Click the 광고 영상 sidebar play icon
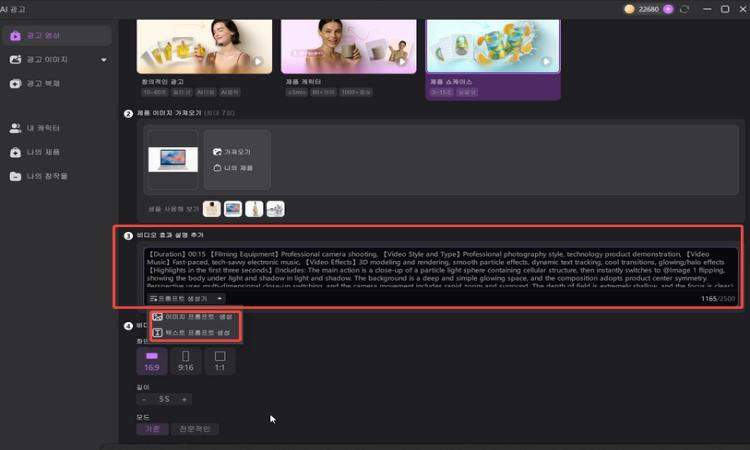The height and width of the screenshot is (450, 750). [x=15, y=36]
